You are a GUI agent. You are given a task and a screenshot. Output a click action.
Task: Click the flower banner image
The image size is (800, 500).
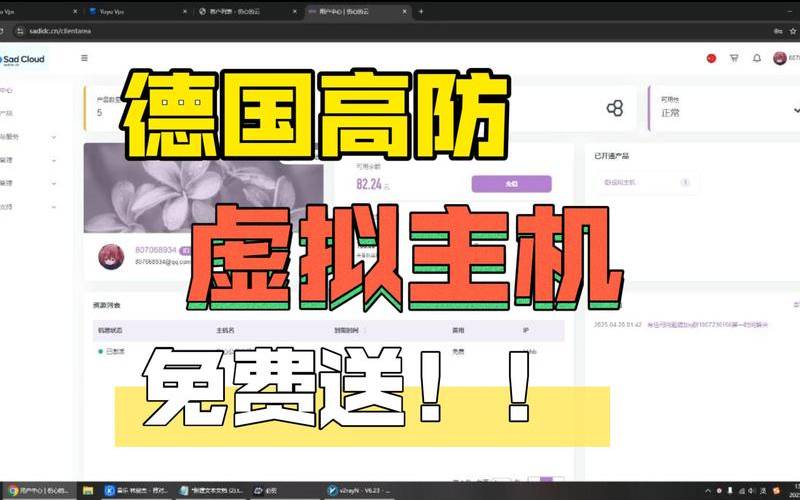tap(203, 188)
